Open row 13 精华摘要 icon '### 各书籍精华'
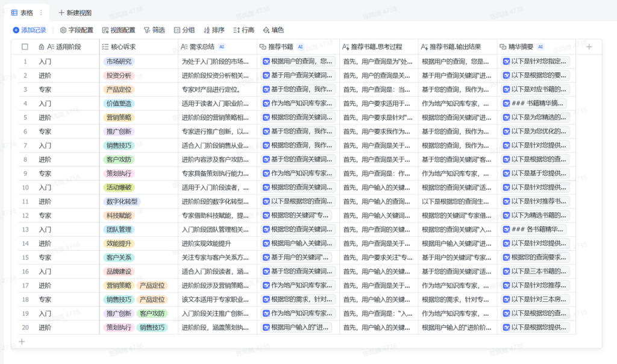Viewport: 617px width, 364px height. point(507,230)
